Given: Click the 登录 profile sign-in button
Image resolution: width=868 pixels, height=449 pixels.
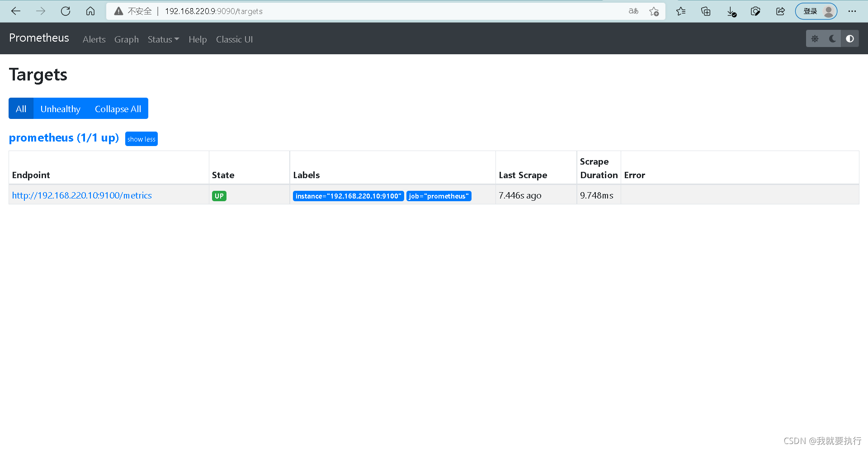Looking at the screenshot, I should 816,11.
